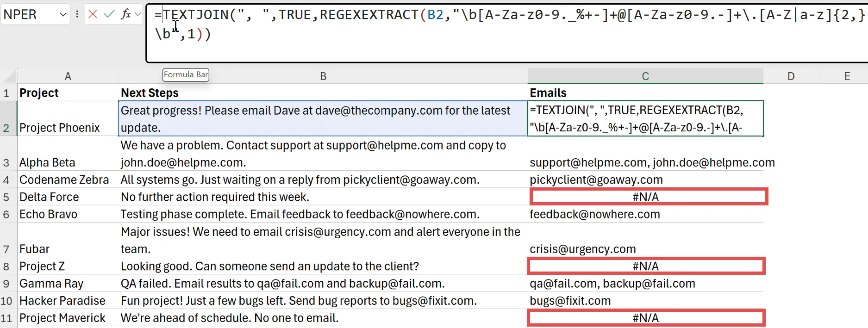Click cell starting 'Major issues!'
Viewport: 868px width, 328px height.
pyautogui.click(x=323, y=240)
